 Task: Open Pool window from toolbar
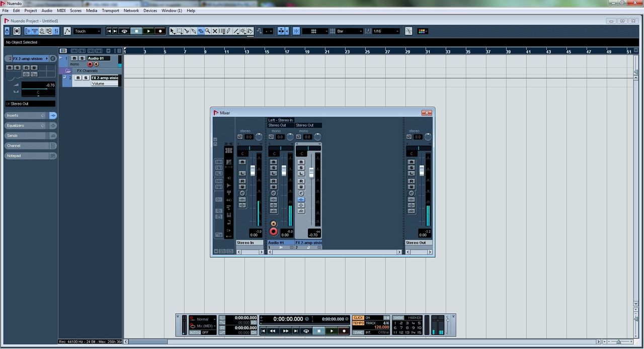(x=49, y=31)
